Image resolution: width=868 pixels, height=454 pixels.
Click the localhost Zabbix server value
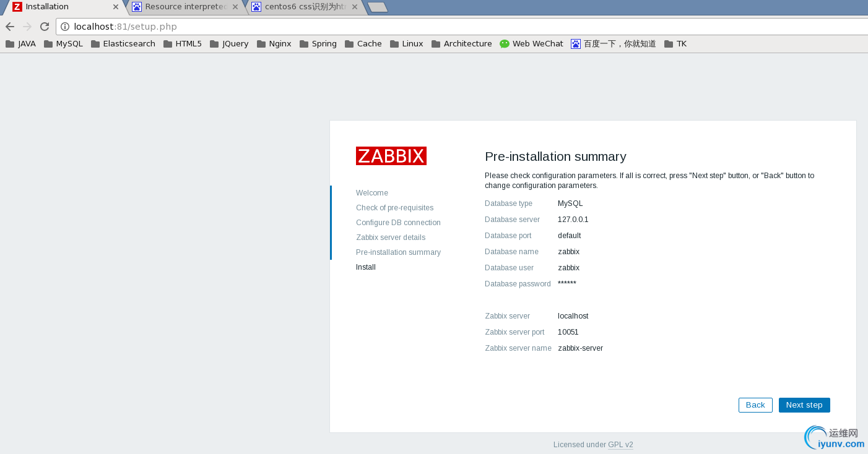click(x=573, y=316)
